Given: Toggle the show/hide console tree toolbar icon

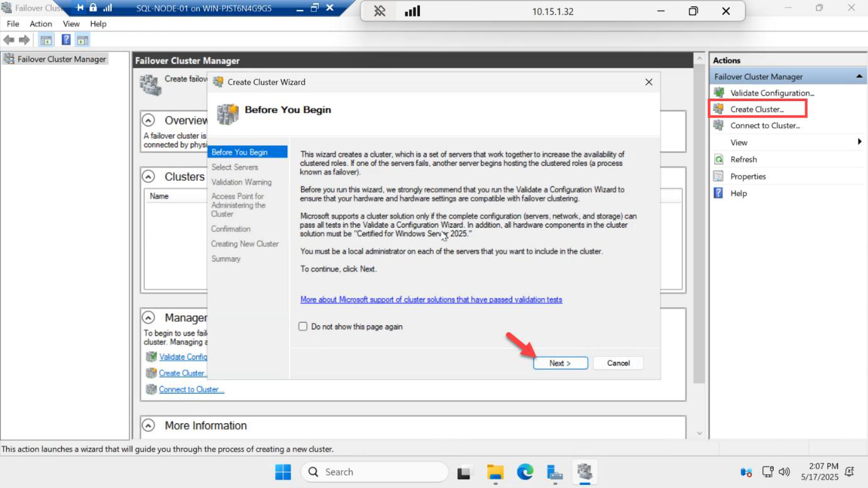Looking at the screenshot, I should coord(46,40).
